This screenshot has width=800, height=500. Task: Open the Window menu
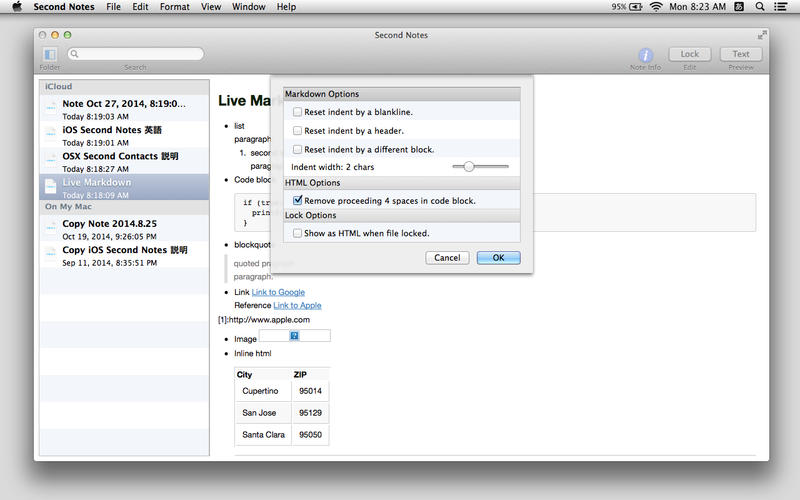click(x=248, y=7)
